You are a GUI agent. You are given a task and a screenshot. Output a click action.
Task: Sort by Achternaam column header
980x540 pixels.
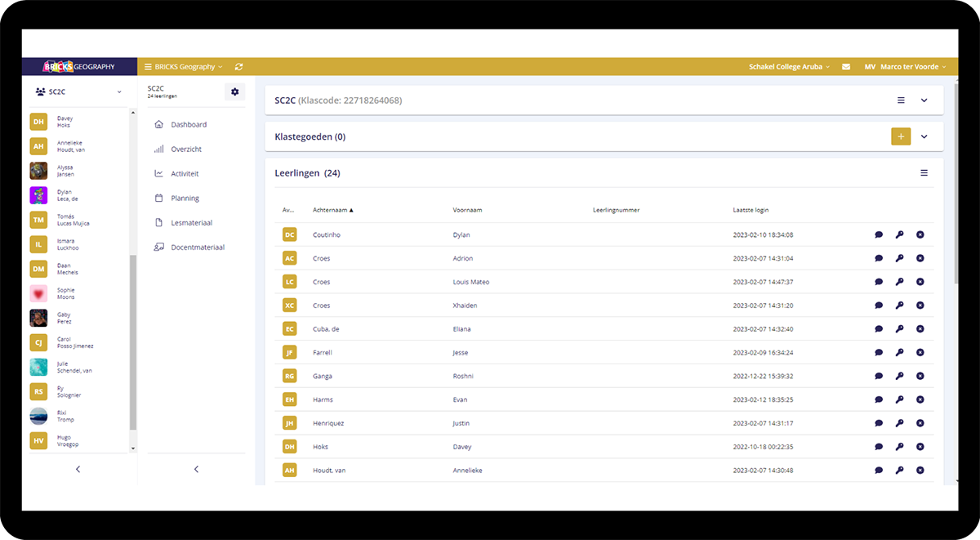tap(332, 210)
